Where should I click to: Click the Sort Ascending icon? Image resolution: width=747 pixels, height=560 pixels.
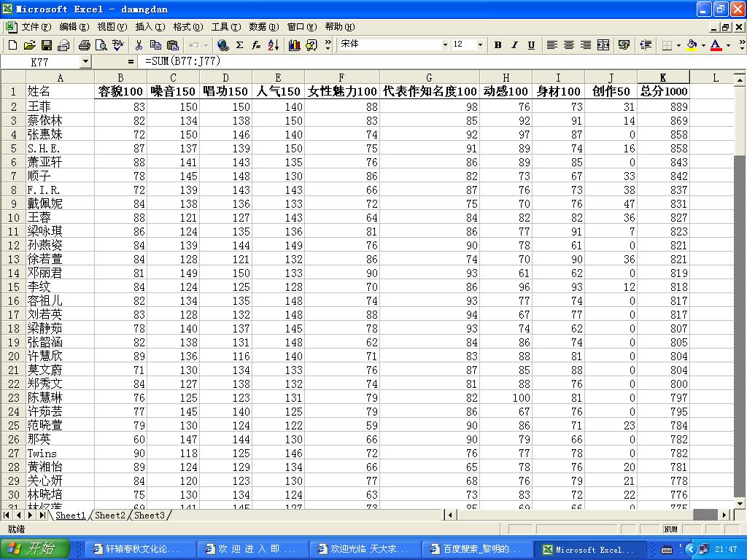pyautogui.click(x=273, y=45)
